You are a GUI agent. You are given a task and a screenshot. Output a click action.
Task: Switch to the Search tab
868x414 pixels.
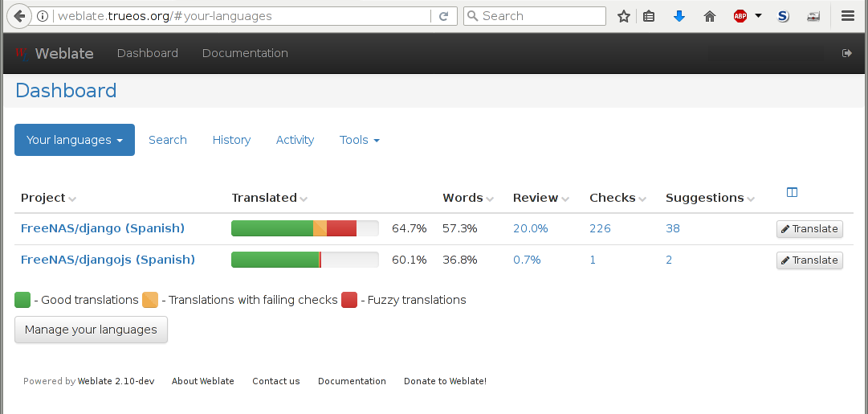pyautogui.click(x=168, y=140)
